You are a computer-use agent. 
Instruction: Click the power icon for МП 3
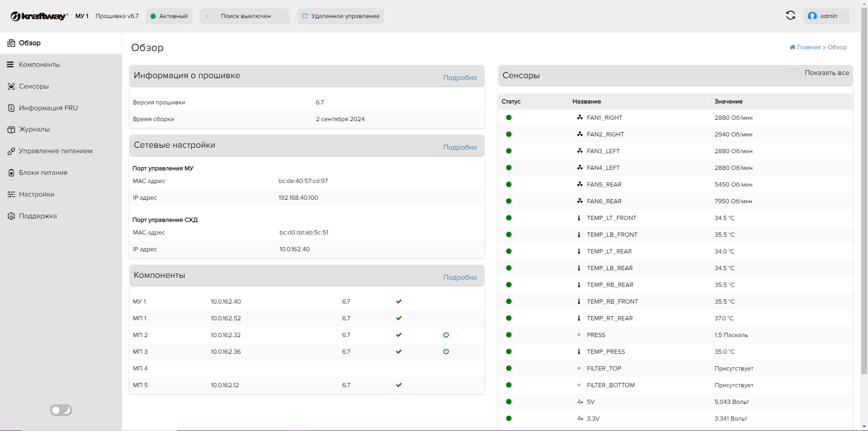[446, 351]
